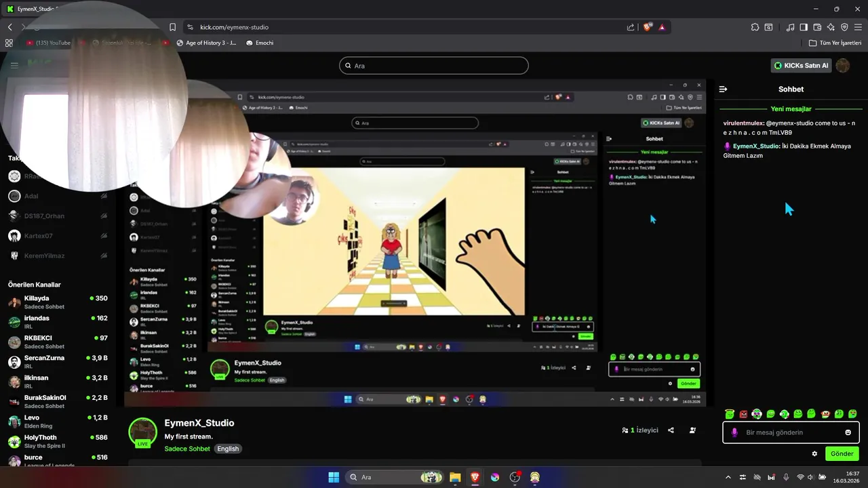Click the EymenX_Studio channel name

(199, 423)
